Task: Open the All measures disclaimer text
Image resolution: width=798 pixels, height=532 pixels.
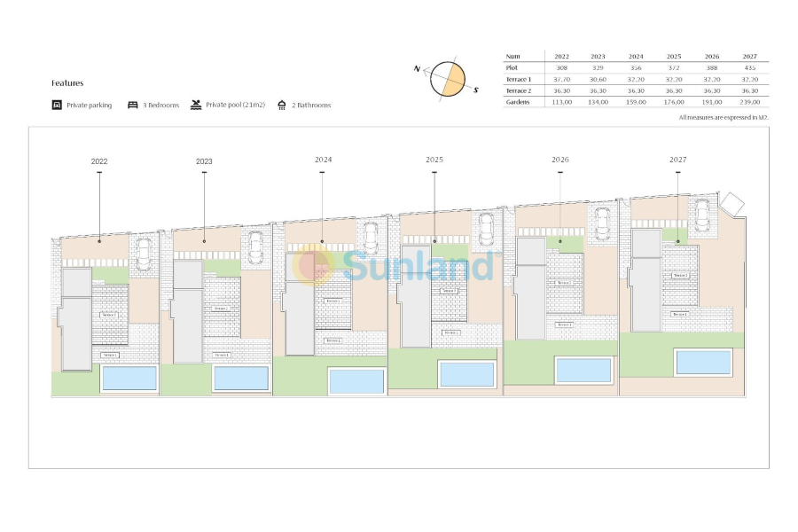Action: (x=723, y=116)
